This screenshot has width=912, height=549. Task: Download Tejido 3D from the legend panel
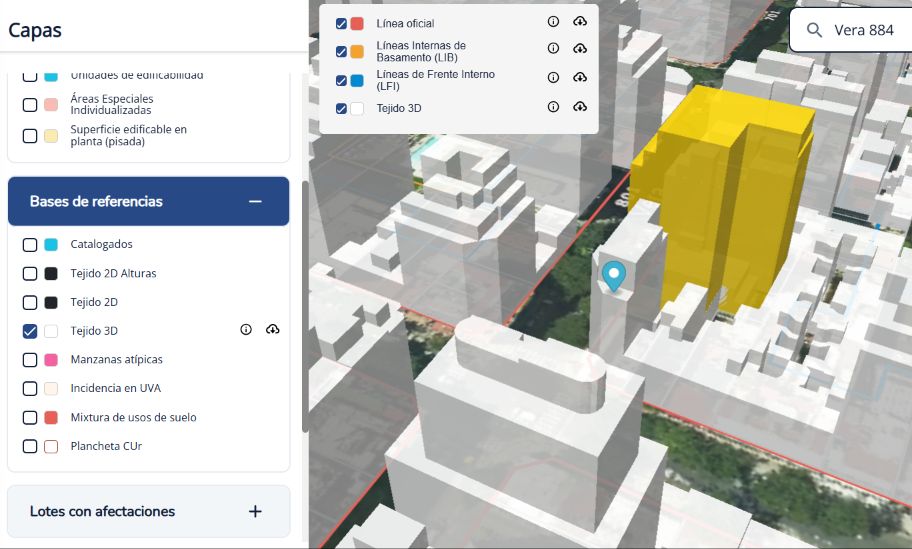[579, 106]
